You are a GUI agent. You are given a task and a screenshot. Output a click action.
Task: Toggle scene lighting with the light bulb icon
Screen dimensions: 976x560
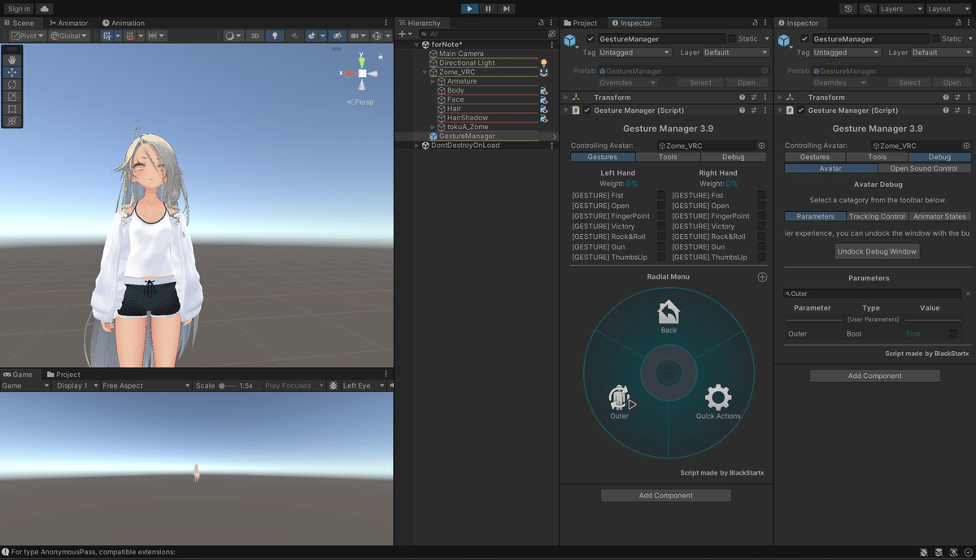pos(275,35)
